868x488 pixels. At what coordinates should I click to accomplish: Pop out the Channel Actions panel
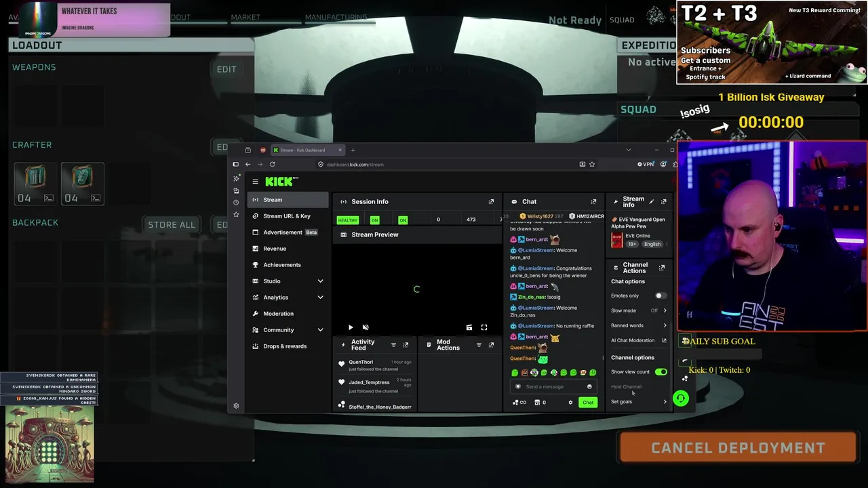[x=662, y=268]
